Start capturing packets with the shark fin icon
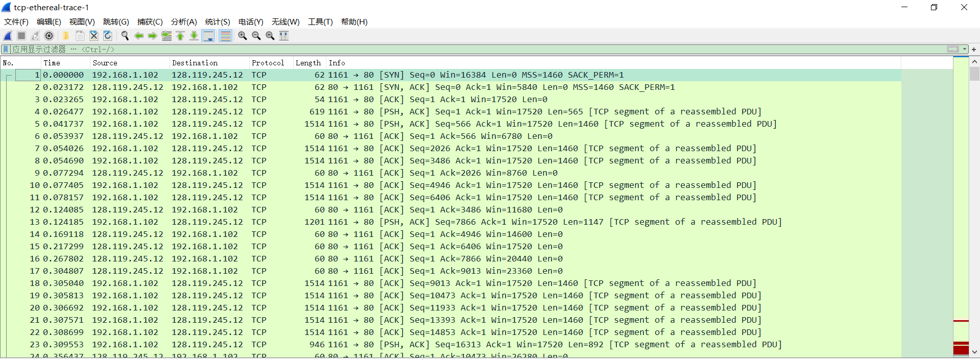980x359 pixels. (8, 36)
